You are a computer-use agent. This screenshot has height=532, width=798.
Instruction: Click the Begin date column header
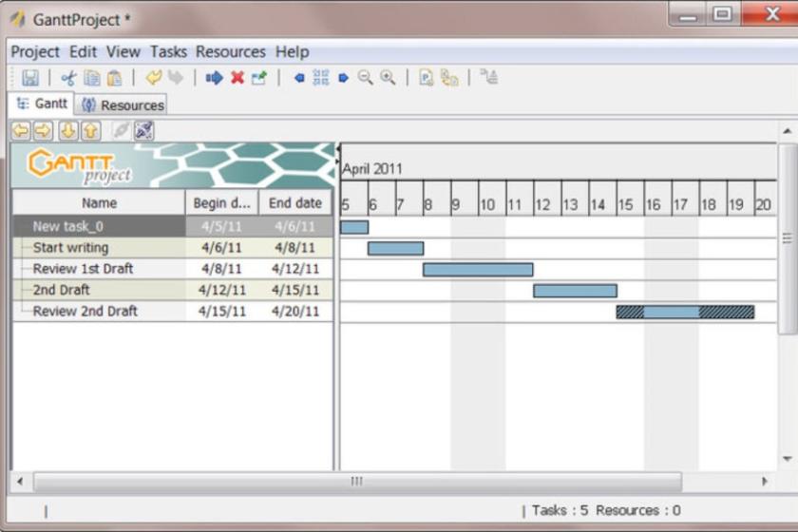[x=222, y=203]
